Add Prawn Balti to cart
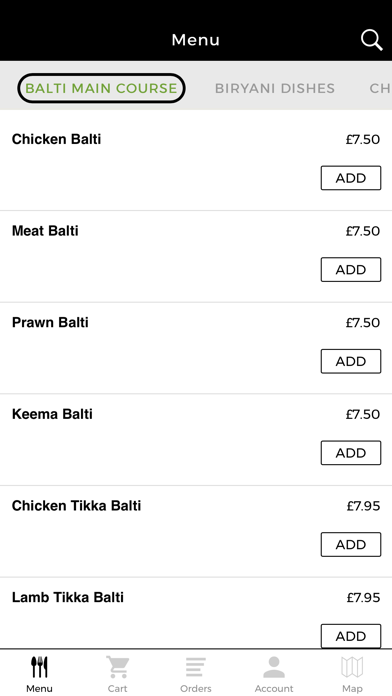 coord(351,361)
